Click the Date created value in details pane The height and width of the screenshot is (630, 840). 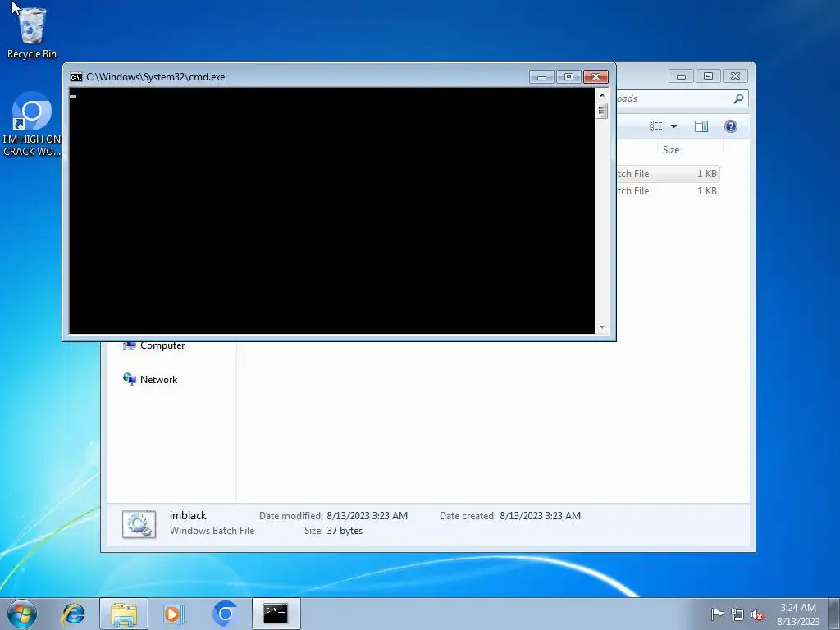coord(540,515)
